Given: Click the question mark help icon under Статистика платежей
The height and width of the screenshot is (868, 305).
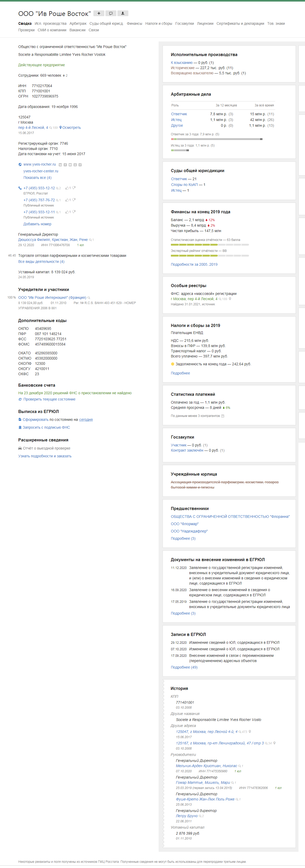Looking at the screenshot, I should coord(223,416).
